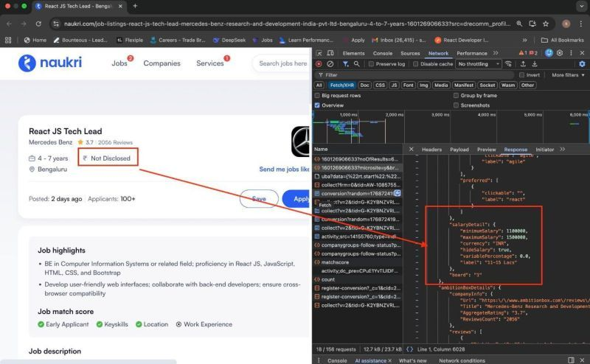
Task: Click the blue Apply button
Action: 297,198
